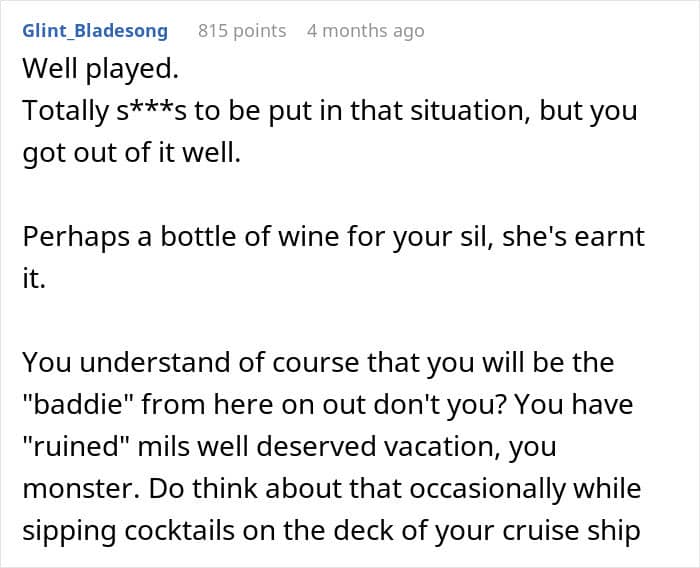Image resolution: width=700 pixels, height=568 pixels.
Task: Click the words "Totally" at line start
Action: point(63,112)
